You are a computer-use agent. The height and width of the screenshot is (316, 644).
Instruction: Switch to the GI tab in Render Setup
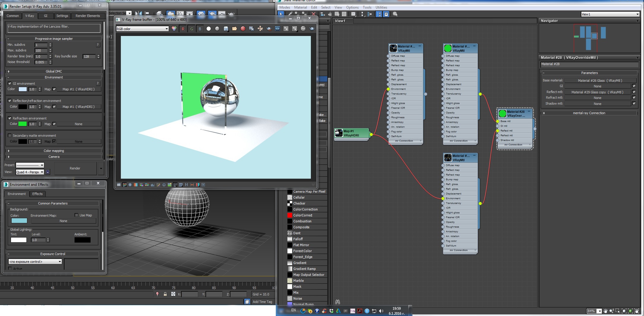pyautogui.click(x=46, y=16)
